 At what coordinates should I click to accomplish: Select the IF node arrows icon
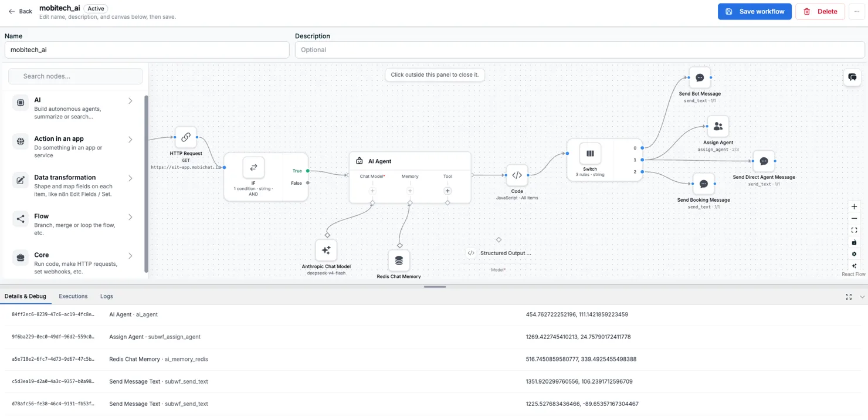253,167
